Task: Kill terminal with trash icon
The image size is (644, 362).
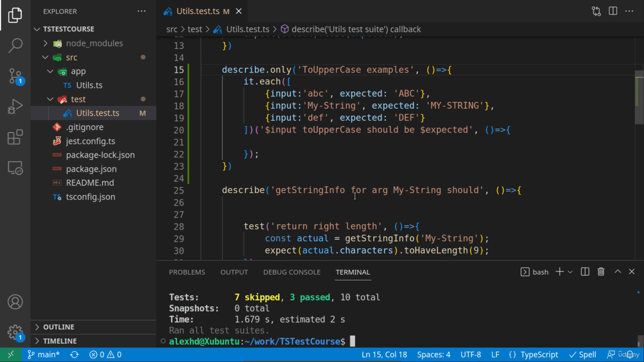Action: tap(601, 272)
